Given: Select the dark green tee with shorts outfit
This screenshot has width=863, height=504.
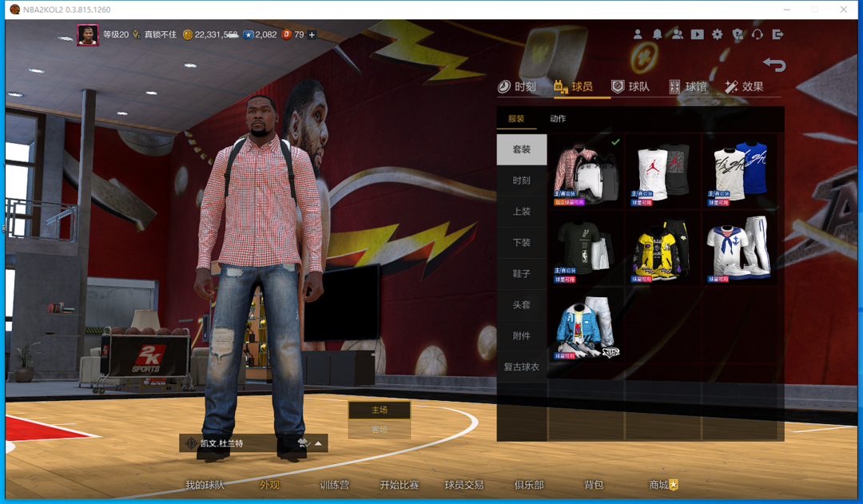Looking at the screenshot, I should (x=587, y=248).
